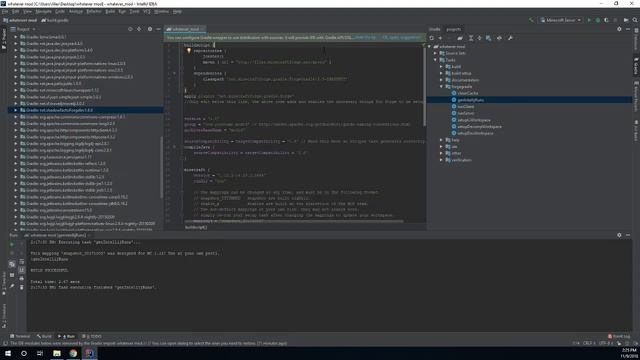
Task: Open Chrome from the taskbar
Action: tap(73, 353)
